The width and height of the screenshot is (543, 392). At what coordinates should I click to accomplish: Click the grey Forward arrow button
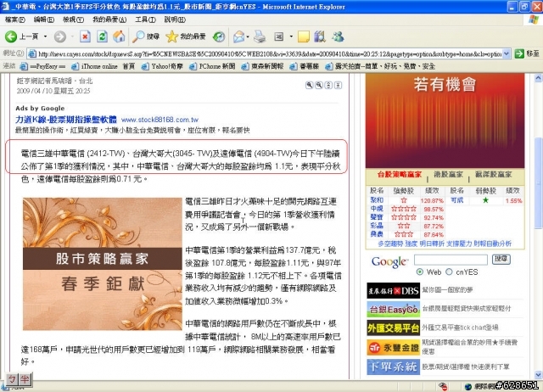click(x=60, y=36)
